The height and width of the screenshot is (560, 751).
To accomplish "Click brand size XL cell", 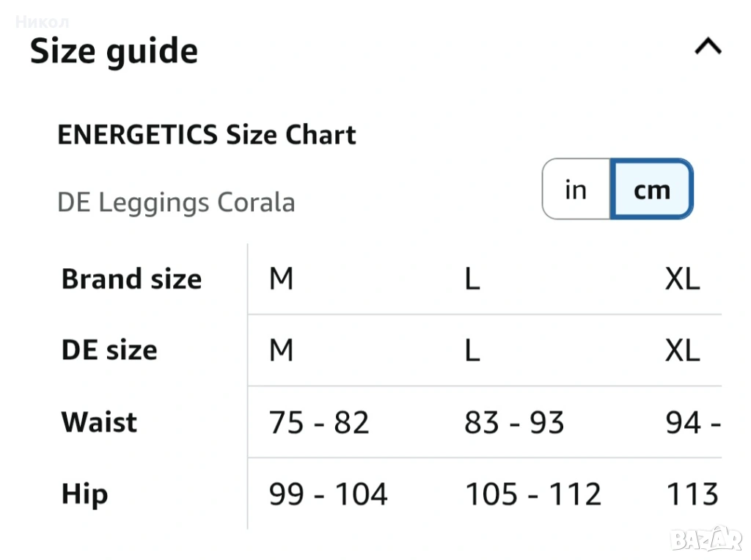I will [682, 279].
